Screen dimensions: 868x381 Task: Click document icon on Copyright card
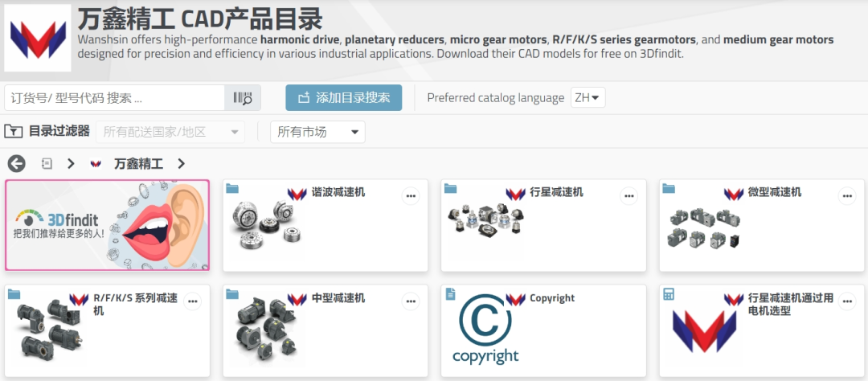click(450, 294)
